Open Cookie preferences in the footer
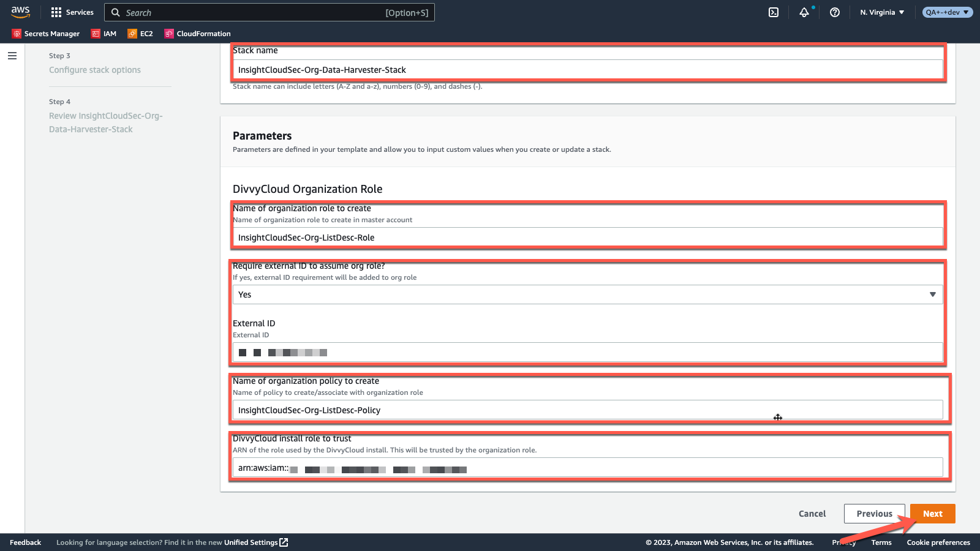The width and height of the screenshot is (980, 551). tap(938, 542)
